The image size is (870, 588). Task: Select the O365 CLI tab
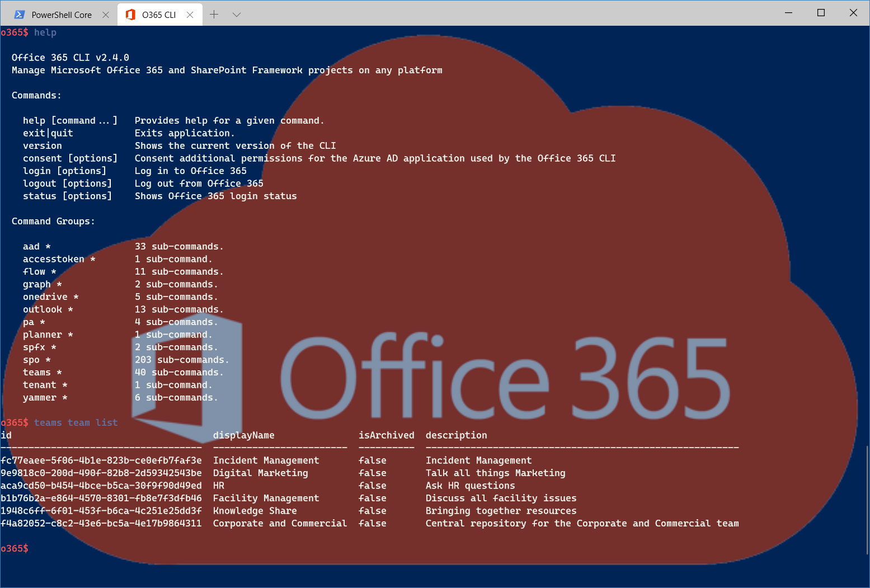pos(159,15)
